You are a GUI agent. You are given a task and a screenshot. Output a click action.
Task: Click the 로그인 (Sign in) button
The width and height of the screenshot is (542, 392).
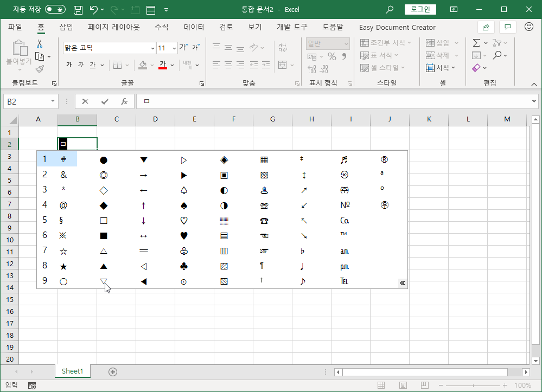[420, 9]
